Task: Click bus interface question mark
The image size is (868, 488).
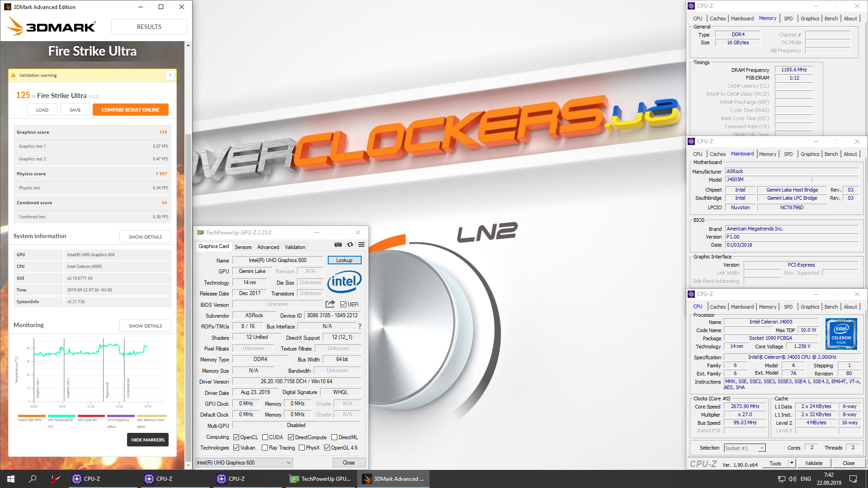Action: 360,326
